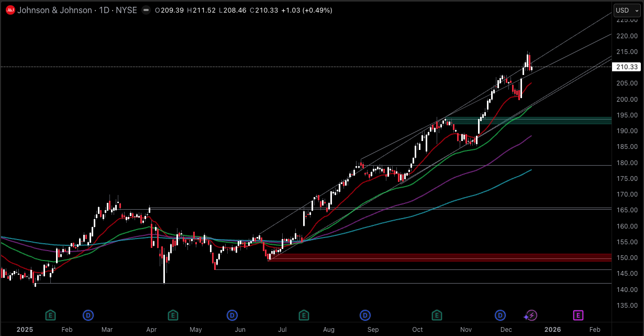Click the dividend badge below February
Viewport: 644px width, 336px height.
click(88, 316)
